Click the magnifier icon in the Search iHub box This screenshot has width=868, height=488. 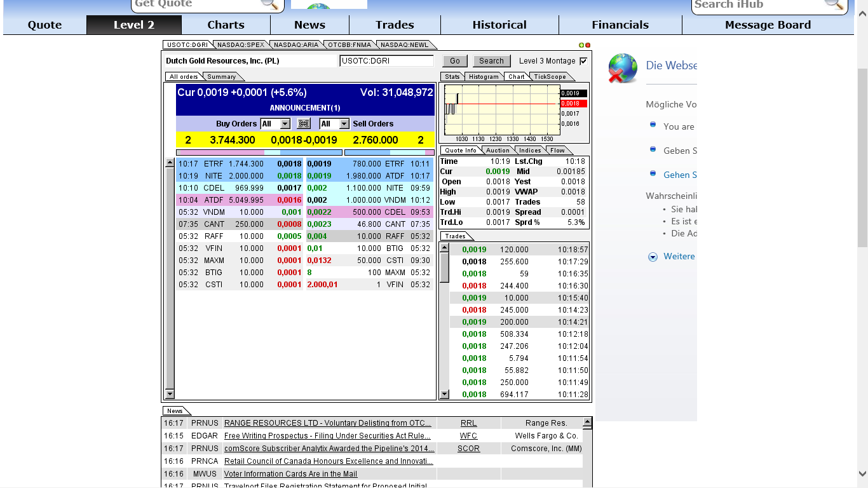[x=834, y=6]
